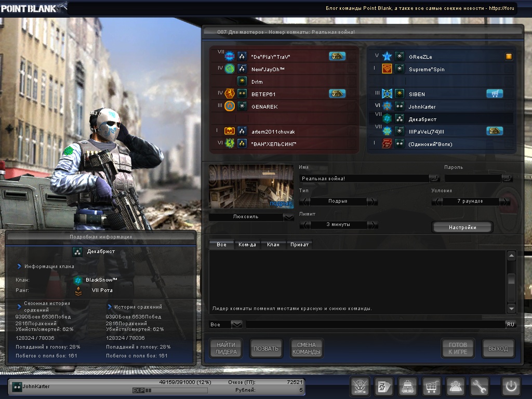Click the Люксвиль map preview thumbnail
The width and height of the screenshot is (532, 399).
coord(251,187)
